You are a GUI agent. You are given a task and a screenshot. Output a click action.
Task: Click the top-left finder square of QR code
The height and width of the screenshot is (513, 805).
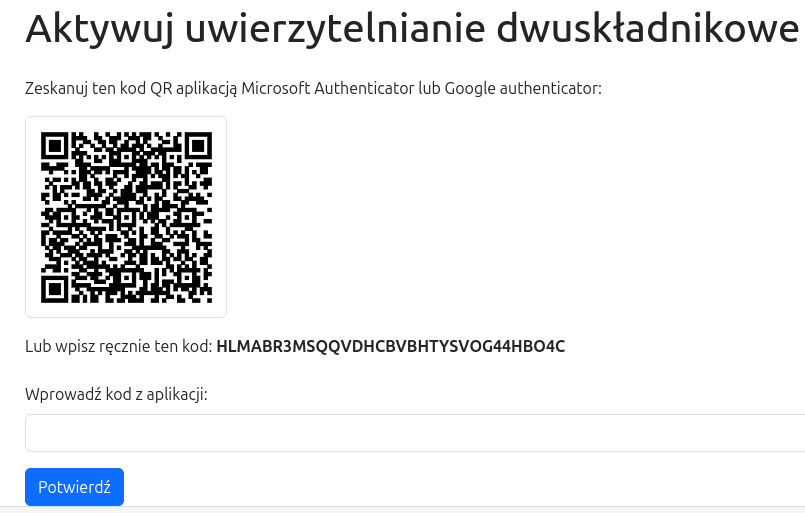(54, 146)
